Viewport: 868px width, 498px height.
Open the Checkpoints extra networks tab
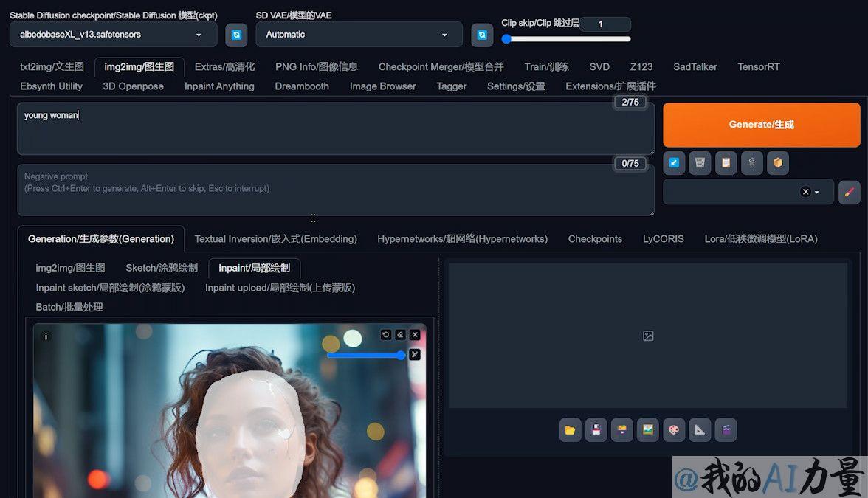tap(595, 239)
